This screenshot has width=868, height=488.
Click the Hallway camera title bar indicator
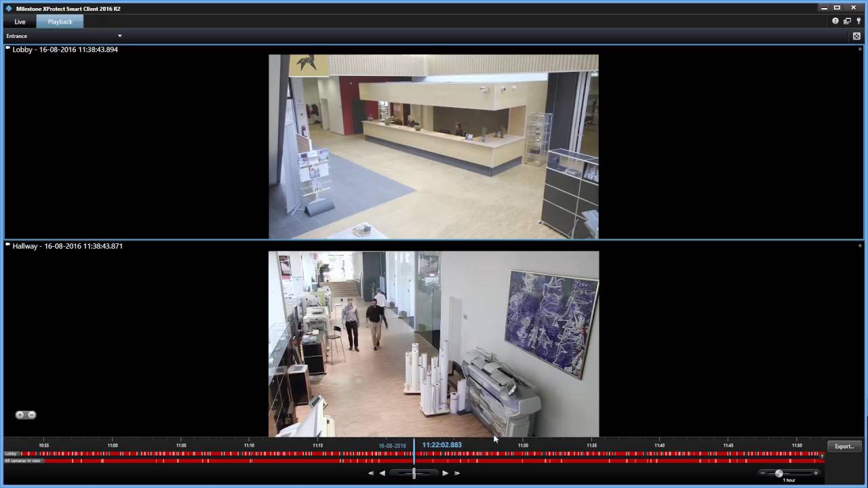tap(8, 245)
